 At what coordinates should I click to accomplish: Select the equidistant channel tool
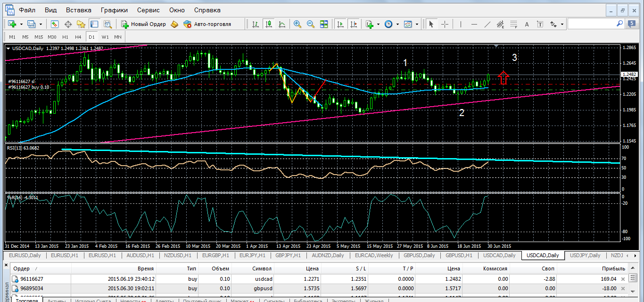[501, 24]
